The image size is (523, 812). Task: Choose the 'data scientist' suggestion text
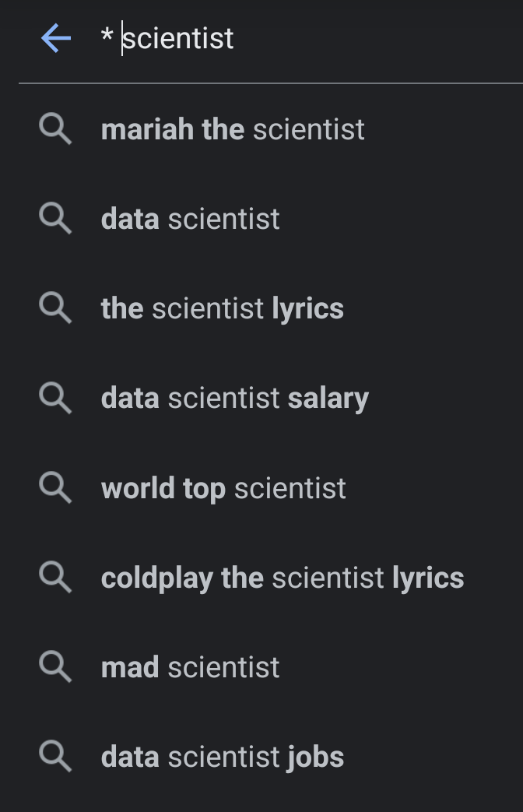point(191,220)
